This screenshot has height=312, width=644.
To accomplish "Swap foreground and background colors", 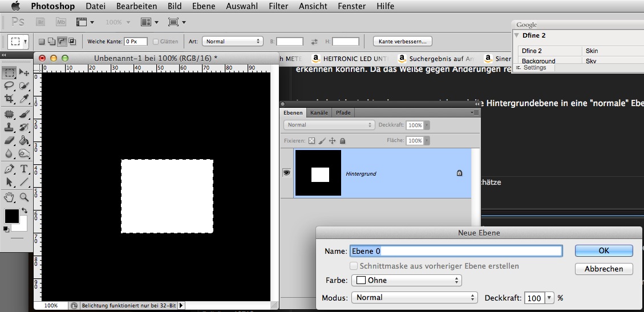I will tap(25, 210).
